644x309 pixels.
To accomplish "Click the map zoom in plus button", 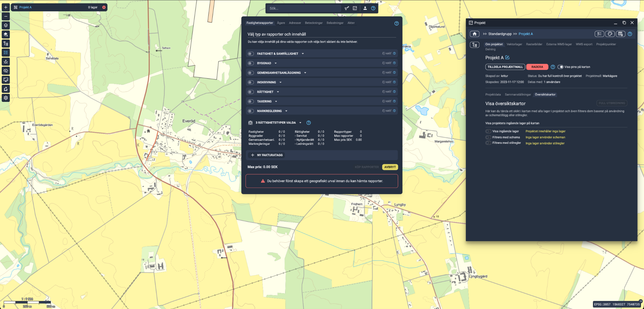I will (x=6, y=7).
